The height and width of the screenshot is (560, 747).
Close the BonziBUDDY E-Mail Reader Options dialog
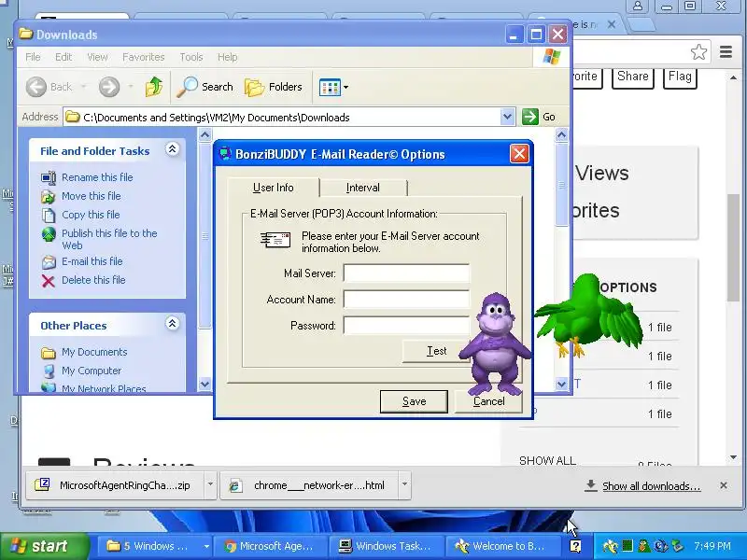(x=519, y=154)
